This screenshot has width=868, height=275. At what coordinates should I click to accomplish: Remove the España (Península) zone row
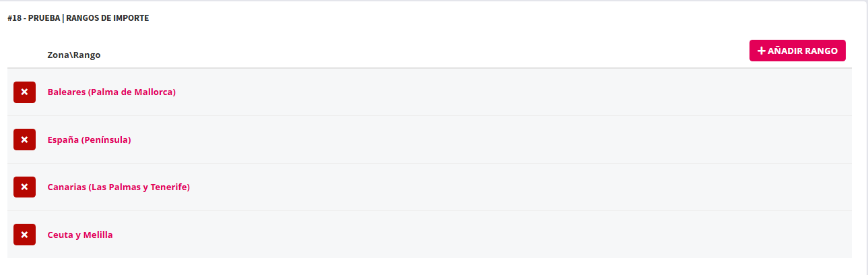coord(24,140)
